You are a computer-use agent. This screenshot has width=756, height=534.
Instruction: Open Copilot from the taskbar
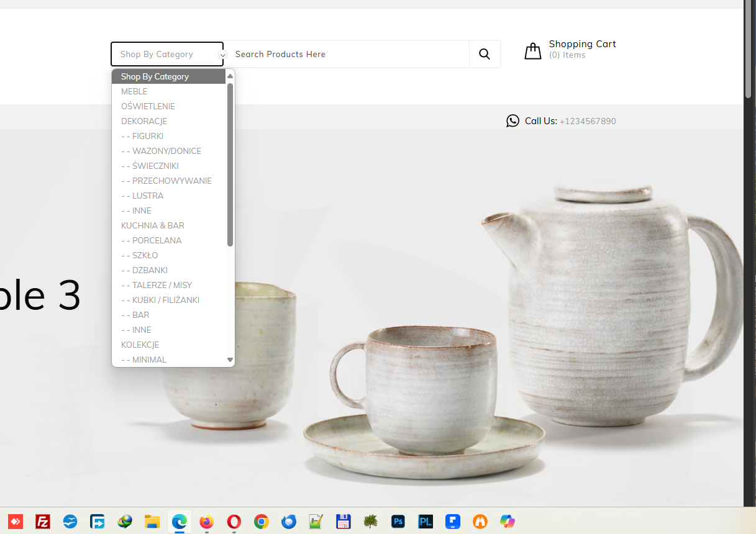(x=508, y=521)
